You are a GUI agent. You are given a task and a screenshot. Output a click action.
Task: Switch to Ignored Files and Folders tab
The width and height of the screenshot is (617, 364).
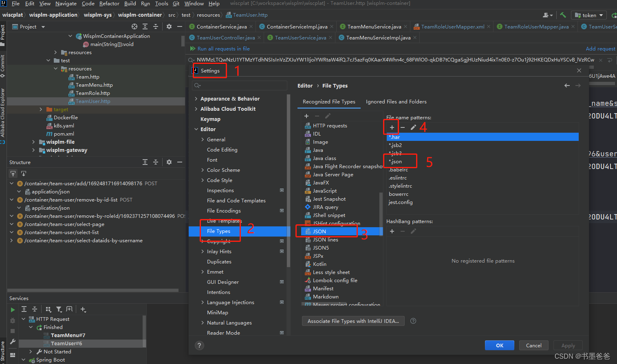396,102
